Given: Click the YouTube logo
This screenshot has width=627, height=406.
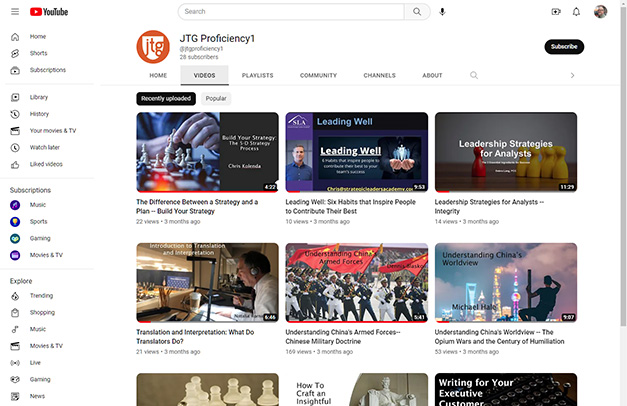Looking at the screenshot, I should pyautogui.click(x=49, y=12).
